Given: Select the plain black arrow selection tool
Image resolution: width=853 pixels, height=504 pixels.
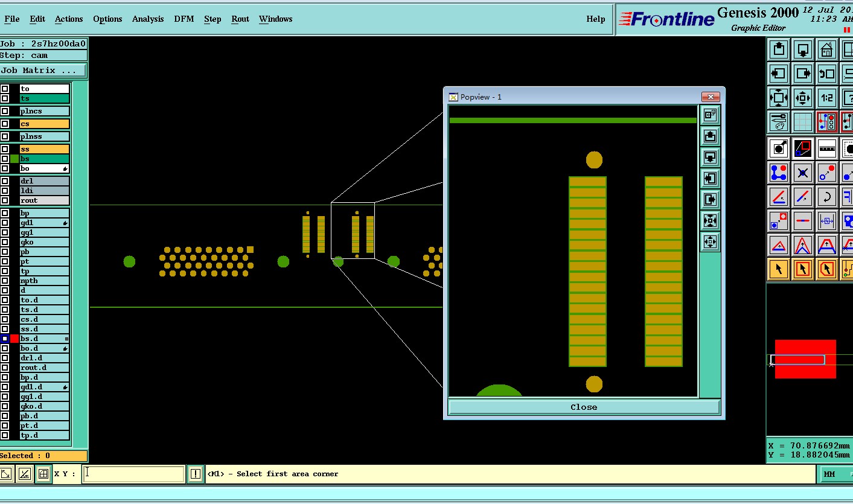Looking at the screenshot, I should [779, 269].
